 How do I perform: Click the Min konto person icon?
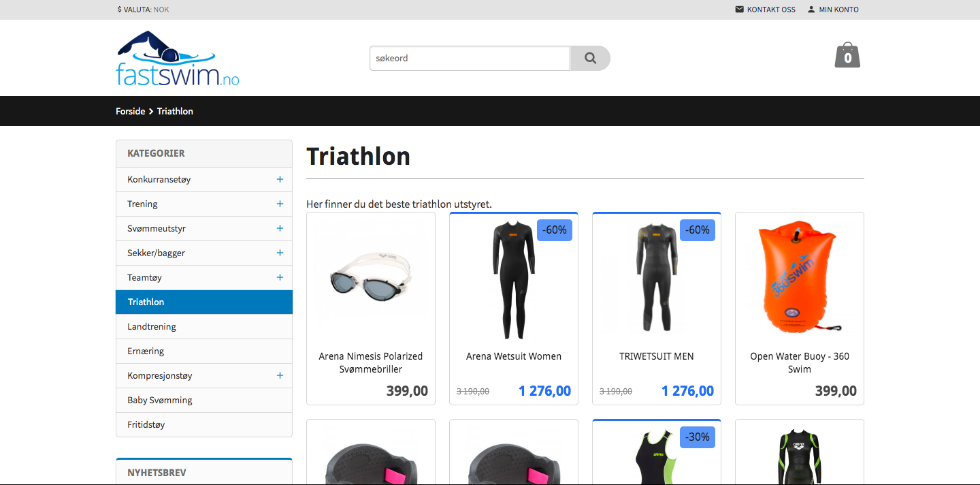pos(811,10)
